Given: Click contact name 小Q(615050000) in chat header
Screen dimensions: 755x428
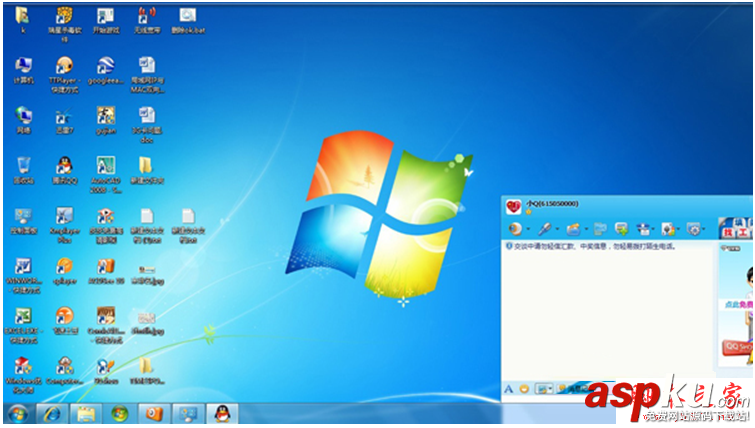Looking at the screenshot, I should tap(552, 204).
